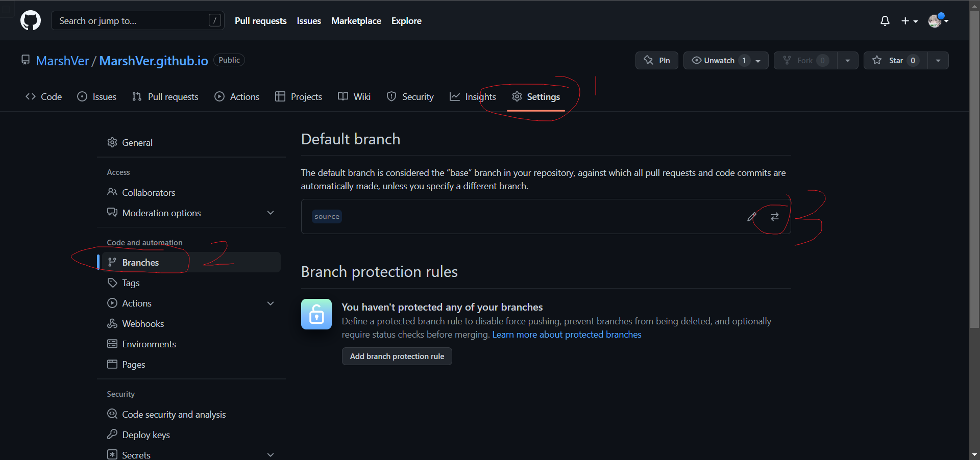Click Add branch protection rule button

(397, 356)
